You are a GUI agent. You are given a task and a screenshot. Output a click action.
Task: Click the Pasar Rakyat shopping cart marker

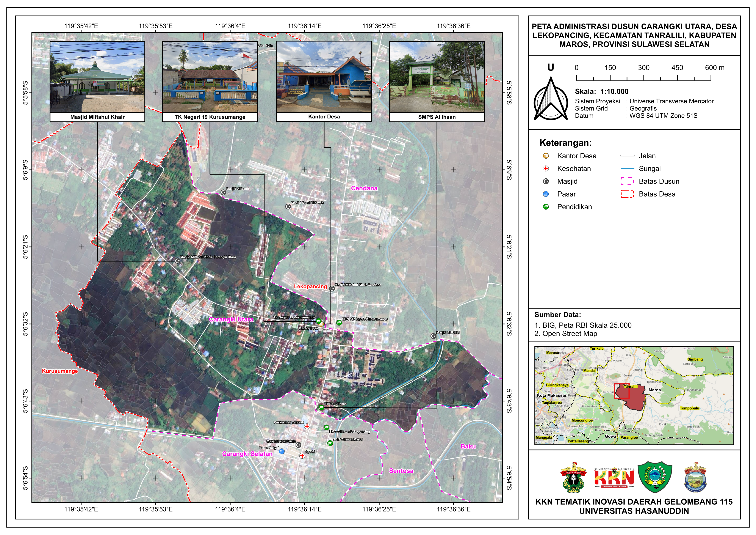[x=282, y=452]
